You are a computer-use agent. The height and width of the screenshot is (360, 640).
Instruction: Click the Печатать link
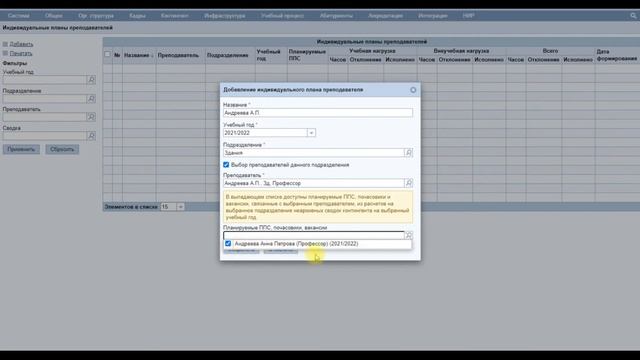(21, 53)
